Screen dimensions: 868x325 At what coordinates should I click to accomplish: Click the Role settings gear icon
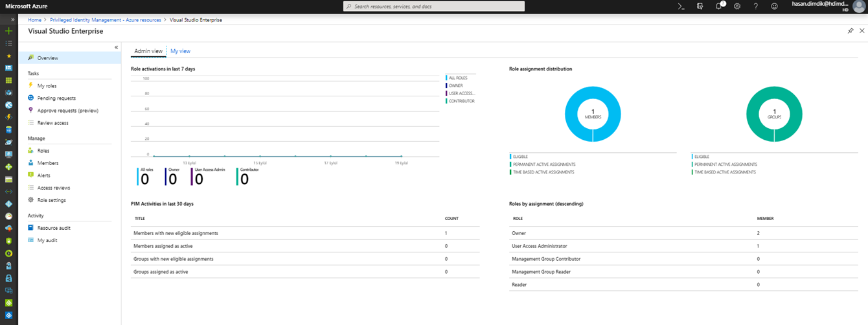coord(30,200)
